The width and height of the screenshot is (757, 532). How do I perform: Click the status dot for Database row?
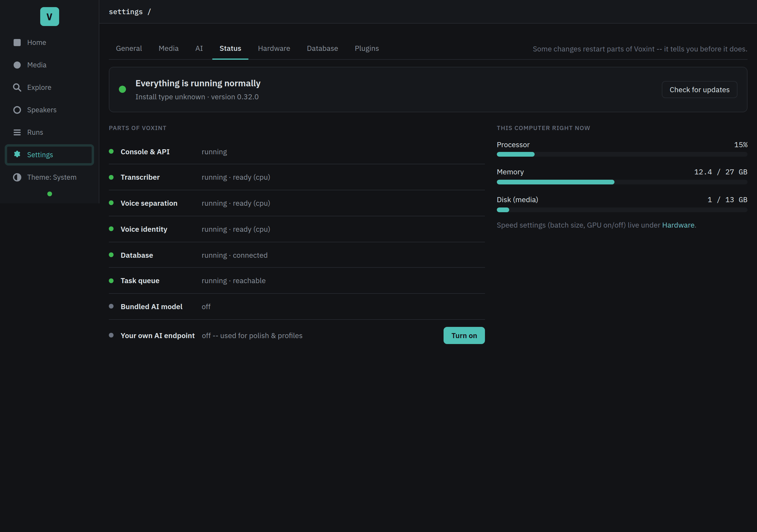(111, 255)
